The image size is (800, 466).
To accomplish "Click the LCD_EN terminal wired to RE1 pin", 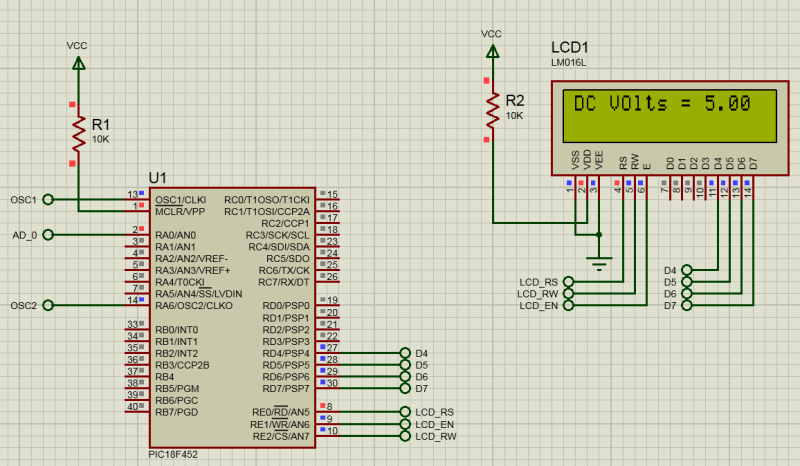I will (405, 424).
